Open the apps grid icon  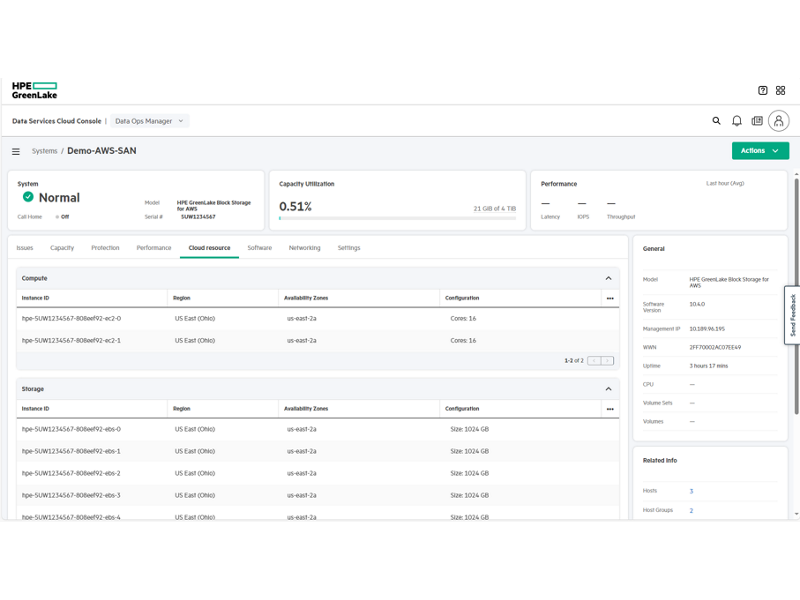pos(780,90)
